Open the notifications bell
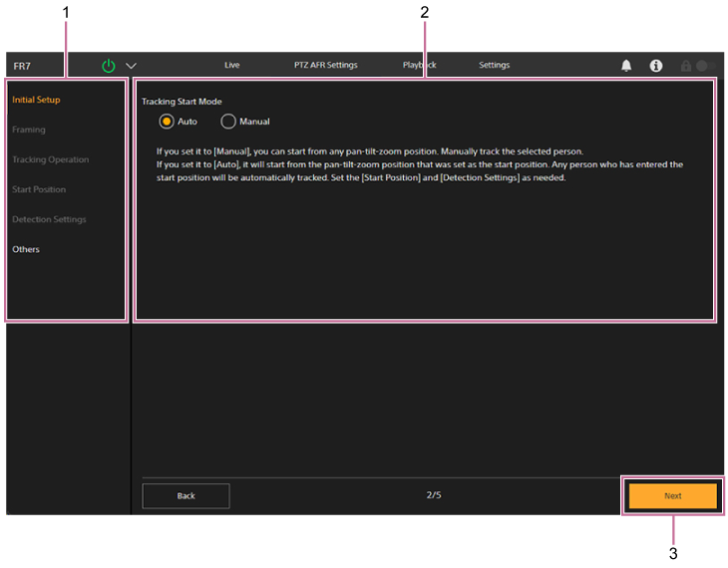Screen dimensions: 728x568 (x=626, y=66)
